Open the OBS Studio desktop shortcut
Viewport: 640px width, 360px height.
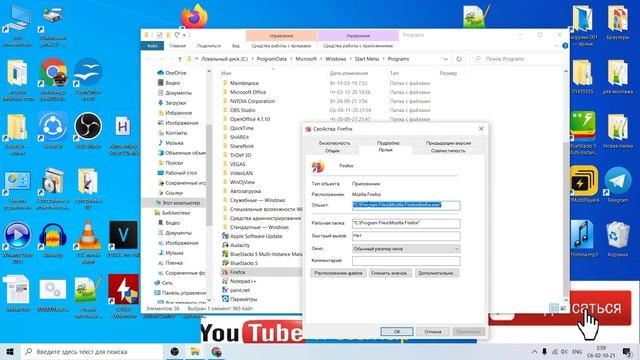(x=88, y=130)
